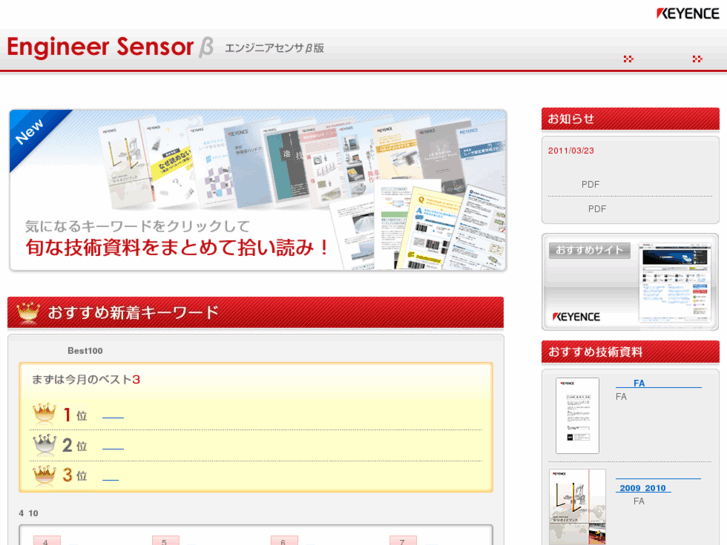The width and height of the screenshot is (727, 545).
Task: Click the pink rank badge numbered 6
Action: pyautogui.click(x=284, y=540)
